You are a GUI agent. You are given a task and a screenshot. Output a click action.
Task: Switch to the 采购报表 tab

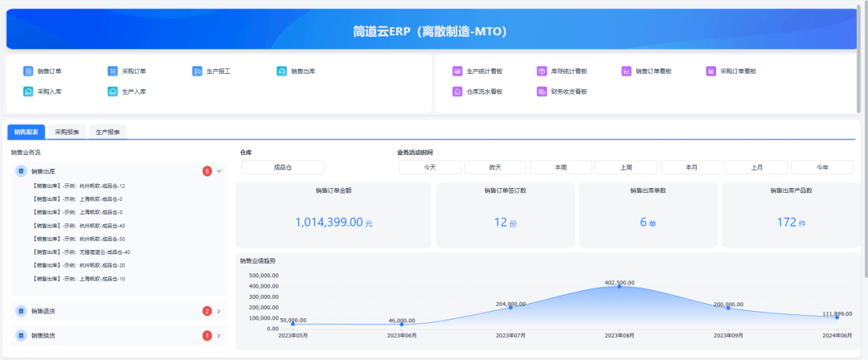67,132
